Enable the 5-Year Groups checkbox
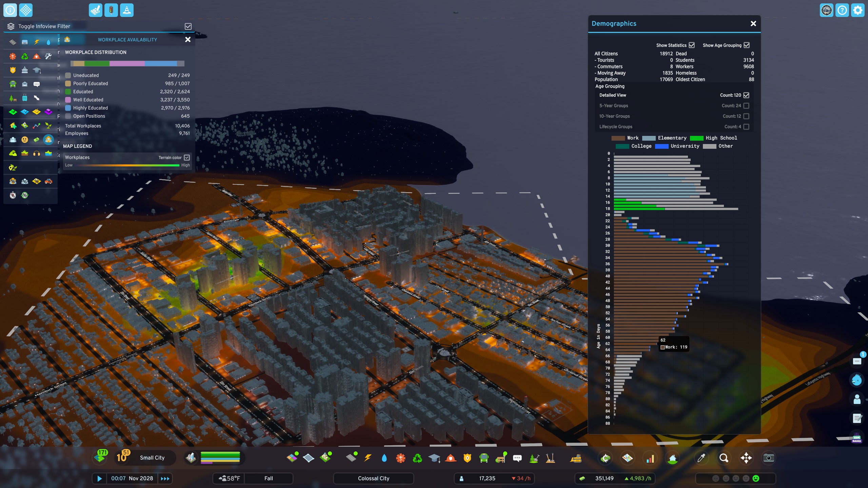Screen dimensions: 868x488 pyautogui.click(x=746, y=106)
